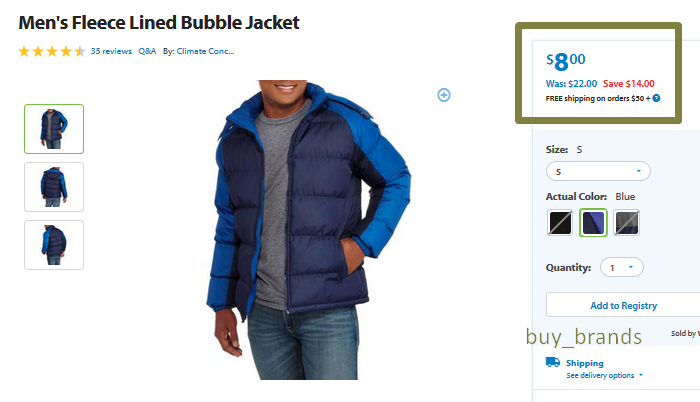
Task: Click the zoom-in plus icon on product image
Action: (x=444, y=95)
